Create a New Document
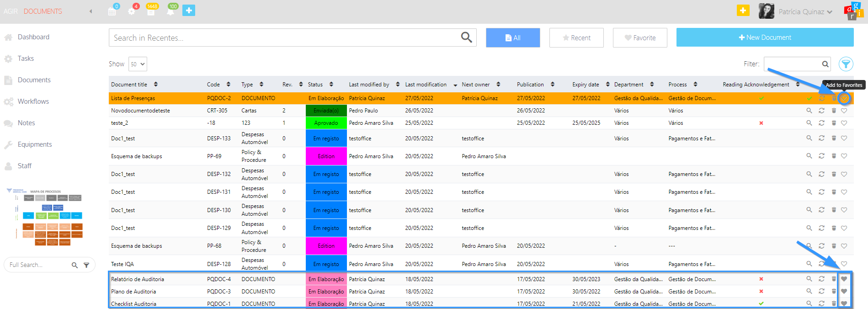The image size is (868, 309). 765,37
